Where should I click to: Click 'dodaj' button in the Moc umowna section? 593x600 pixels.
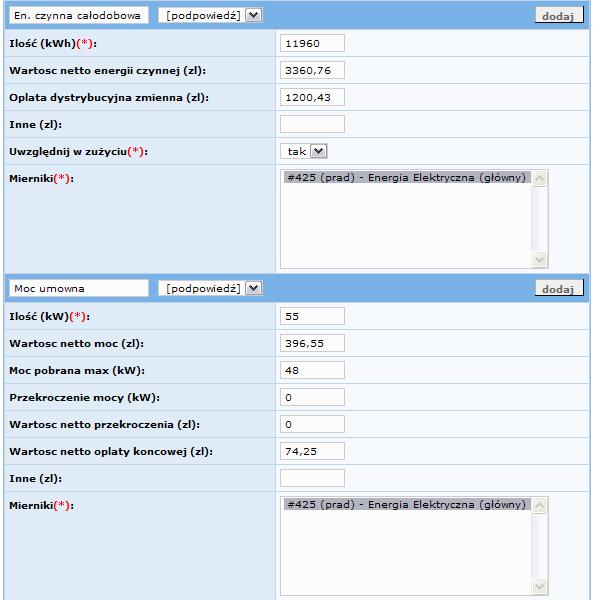pos(559,289)
